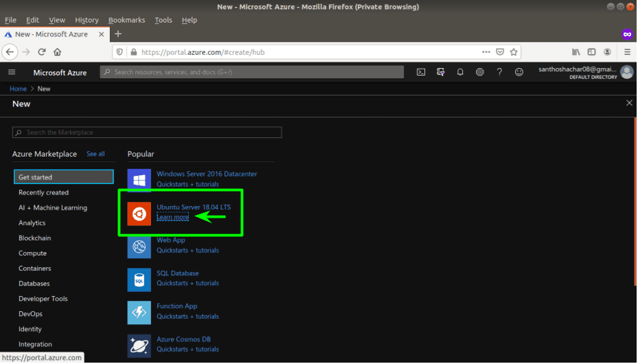Close the New - Microsoft Azure tab
This screenshot has width=638, height=364.
102,34
